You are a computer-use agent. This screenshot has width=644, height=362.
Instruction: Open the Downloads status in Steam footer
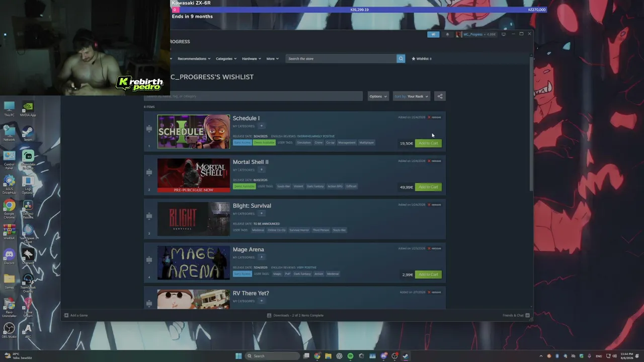click(295, 315)
